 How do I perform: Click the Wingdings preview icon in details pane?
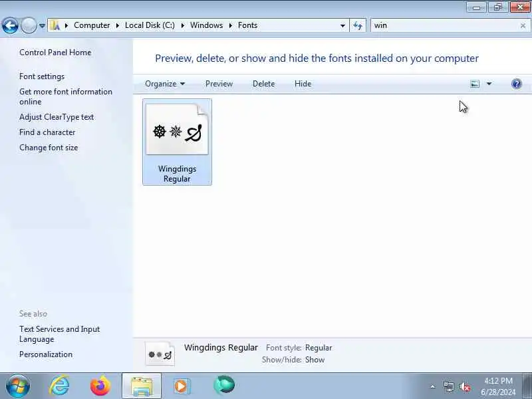[x=160, y=354]
